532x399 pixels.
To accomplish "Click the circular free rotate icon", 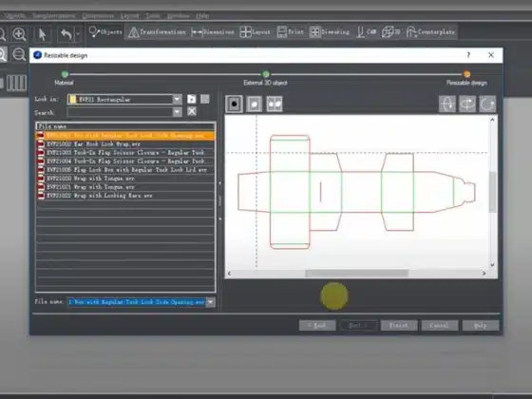I will [487, 104].
